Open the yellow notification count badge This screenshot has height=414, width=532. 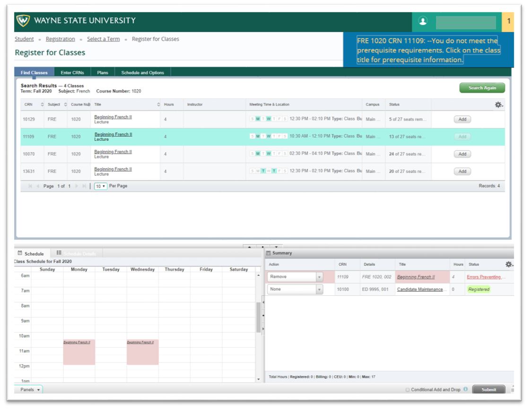pos(508,21)
